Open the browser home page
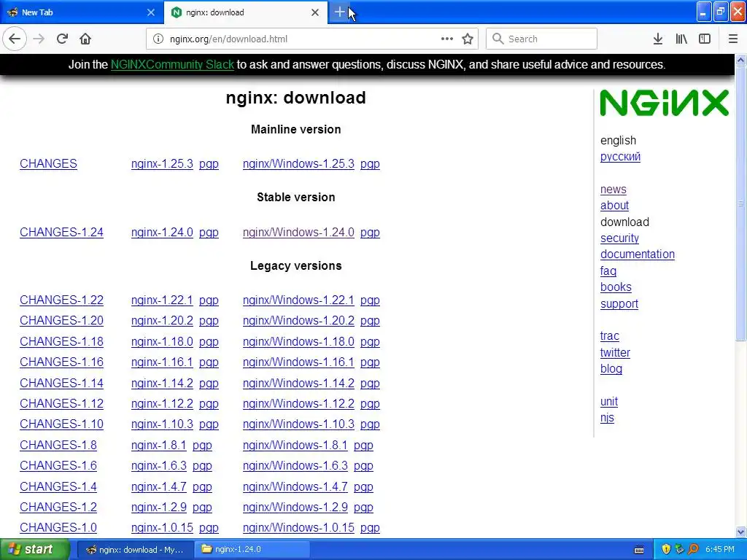The image size is (747, 560). click(x=85, y=39)
